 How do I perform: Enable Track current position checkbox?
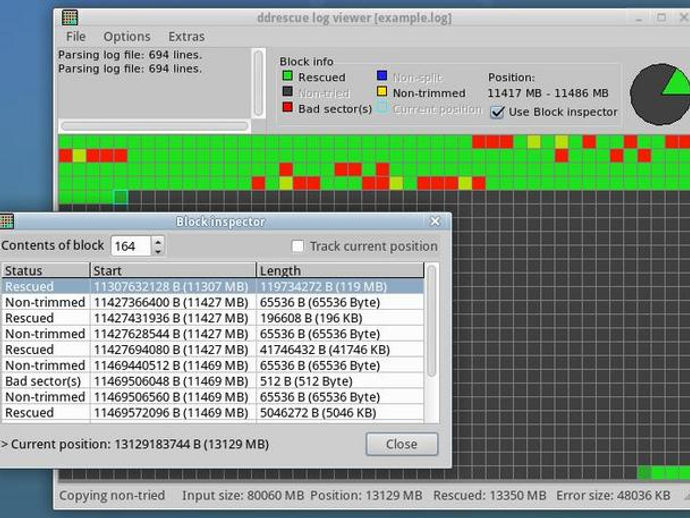click(297, 246)
